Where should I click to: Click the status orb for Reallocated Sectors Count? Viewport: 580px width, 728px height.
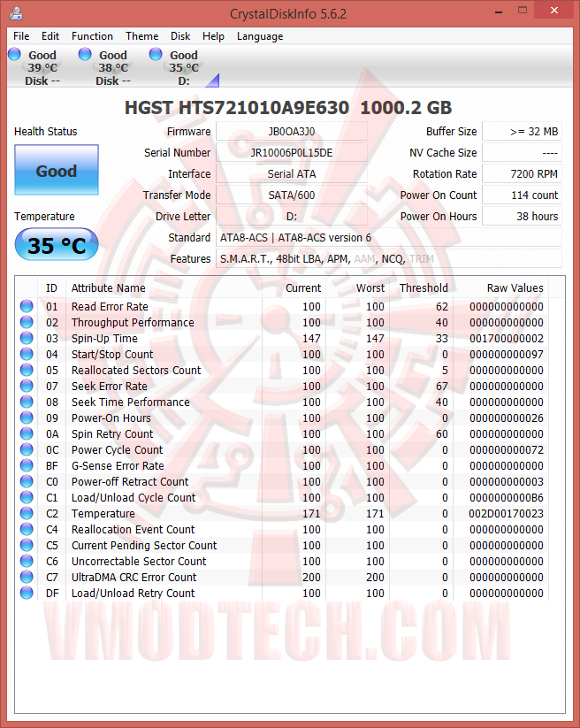[27, 370]
